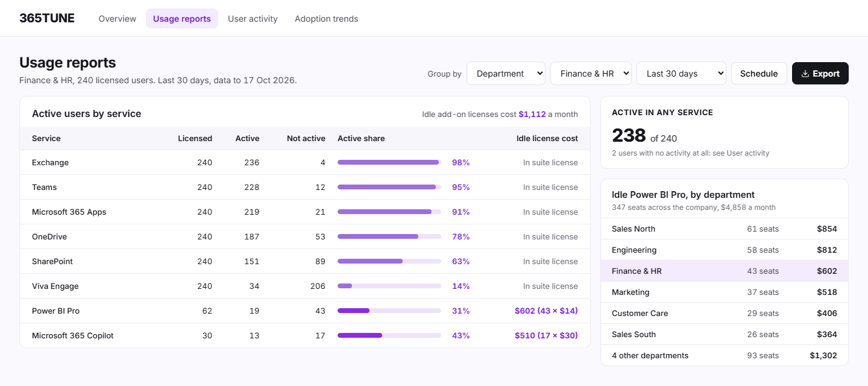Go to the Adoption trends tab

coord(326,19)
